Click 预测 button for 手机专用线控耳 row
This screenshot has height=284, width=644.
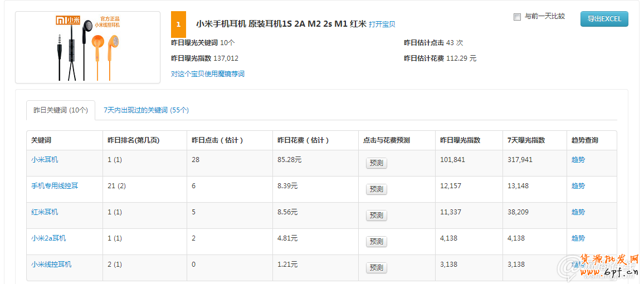point(376,189)
